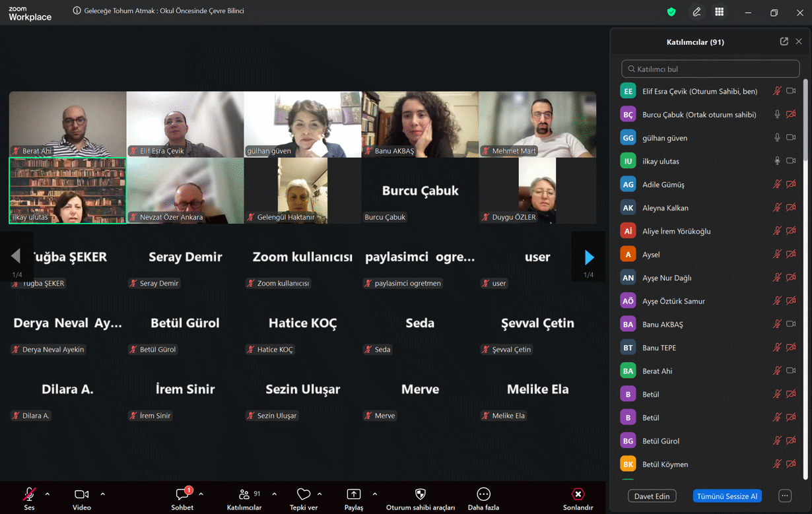Viewport: 812px width, 514px height.
Task: Click the participants list vertical scrollbar
Action: (x=805, y=277)
